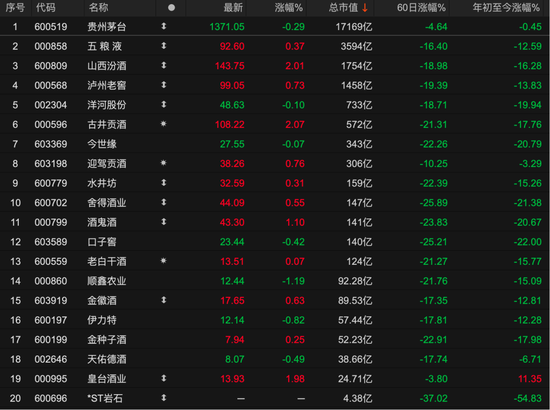550x410 pixels.
Task: Click the marker icon in 水井坊 row
Action: pos(163,183)
